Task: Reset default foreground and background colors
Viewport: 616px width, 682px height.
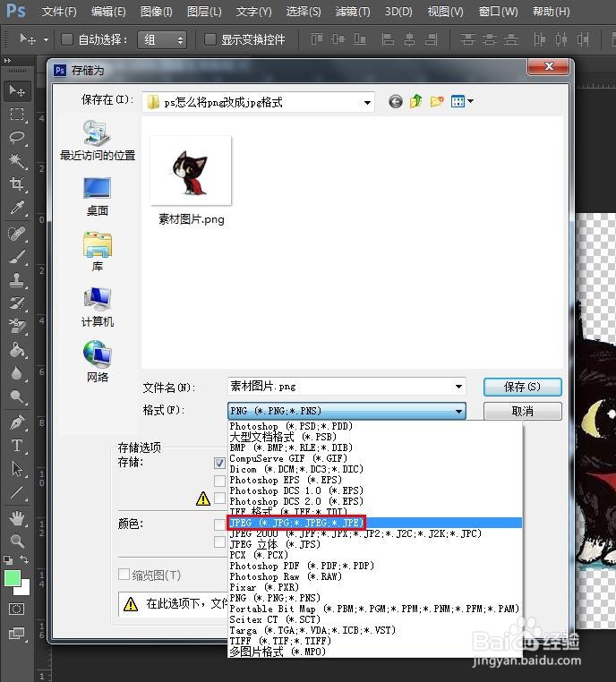Action: (x=8, y=559)
